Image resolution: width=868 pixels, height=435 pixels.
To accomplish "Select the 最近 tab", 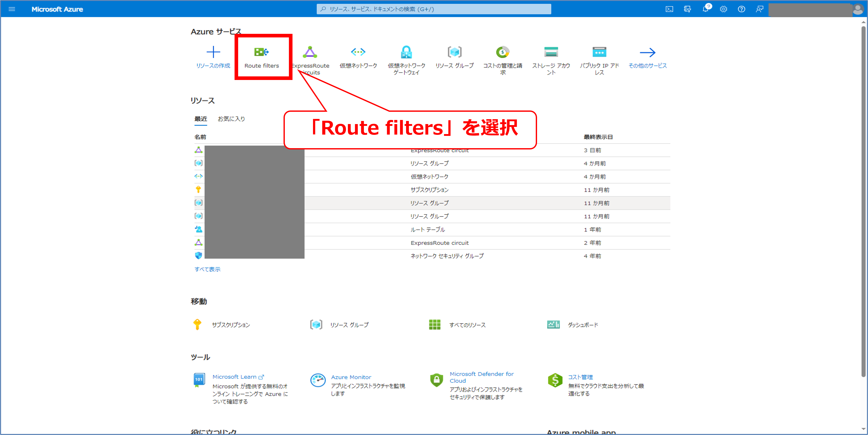I will (200, 119).
